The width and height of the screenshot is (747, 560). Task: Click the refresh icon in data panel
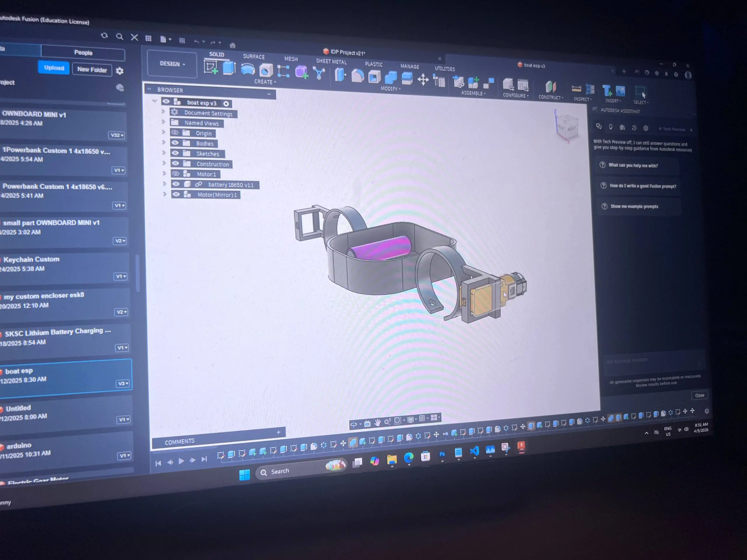[104, 36]
